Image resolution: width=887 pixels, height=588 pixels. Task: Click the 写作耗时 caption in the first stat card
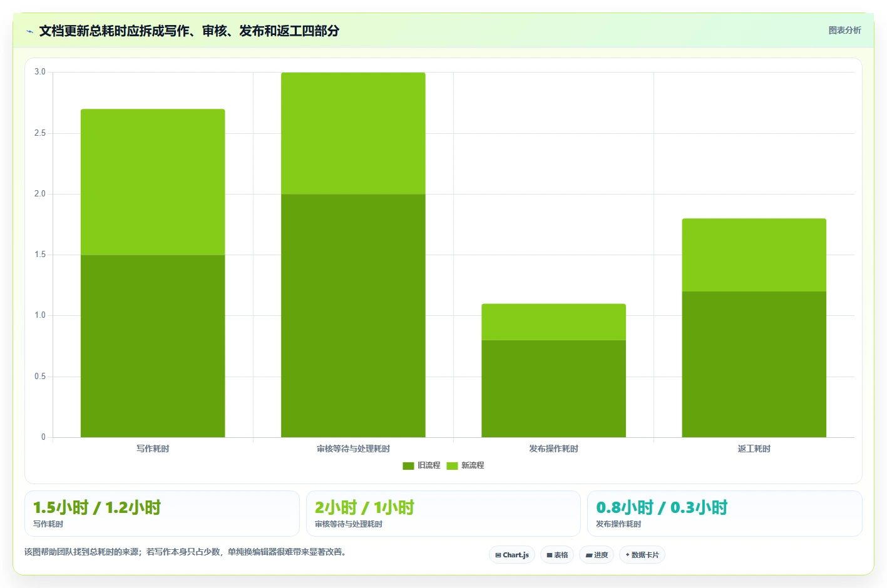48,524
